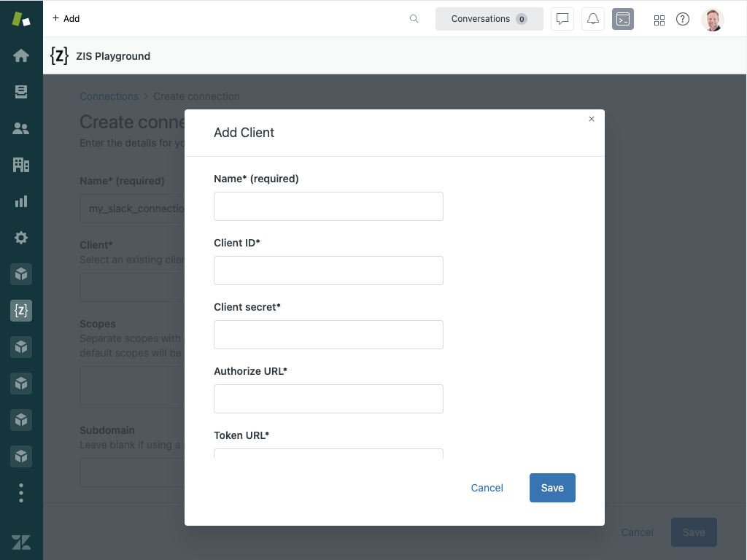Cancel the Add Client dialog
Screen dimensions: 747x560
(487, 488)
